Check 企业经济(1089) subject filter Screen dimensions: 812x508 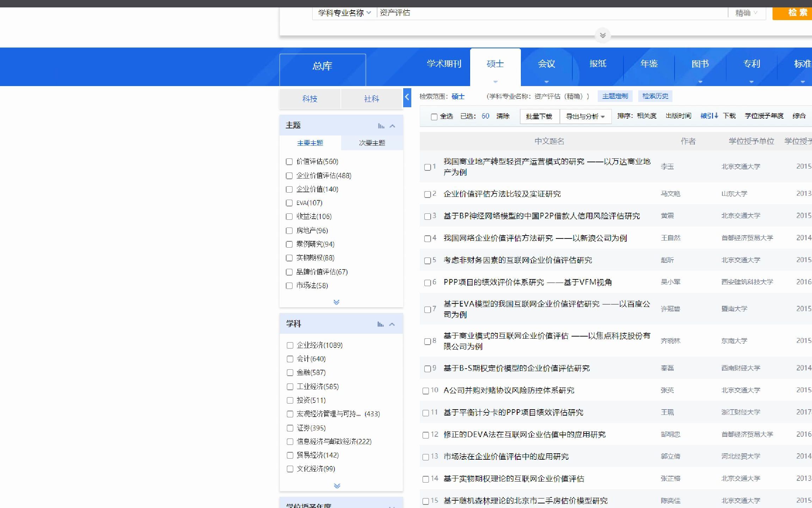click(290, 345)
